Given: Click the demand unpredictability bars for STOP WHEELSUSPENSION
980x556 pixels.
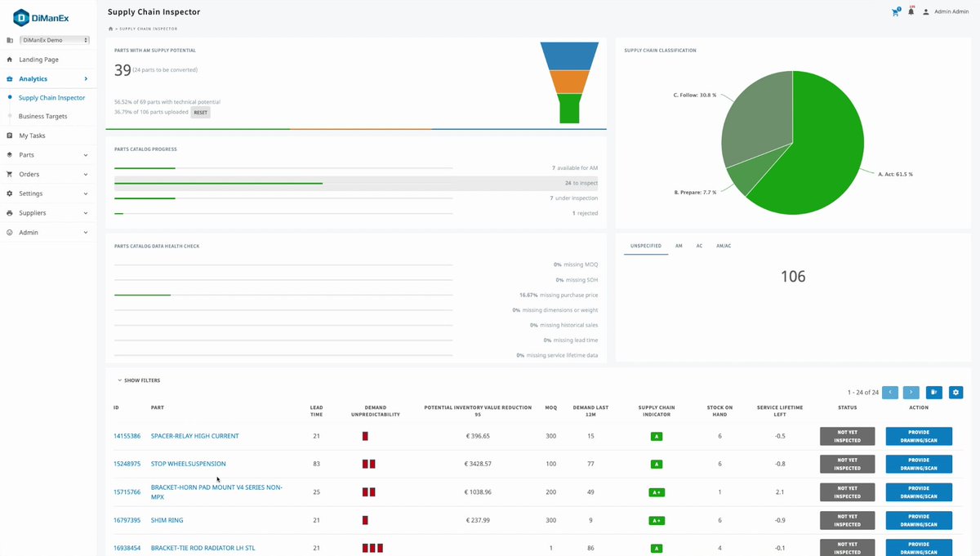Looking at the screenshot, I should (x=368, y=464).
